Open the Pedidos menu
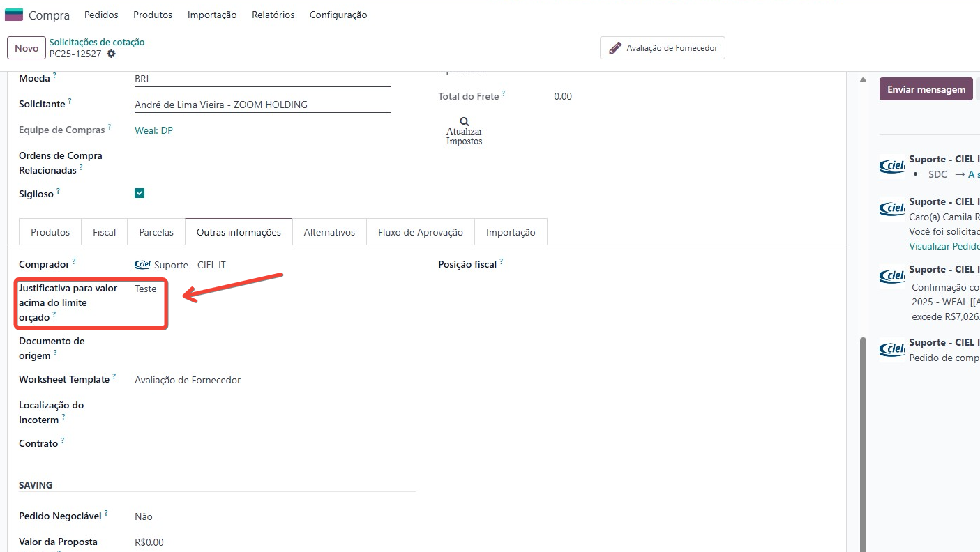The height and width of the screenshot is (552, 980). [101, 15]
